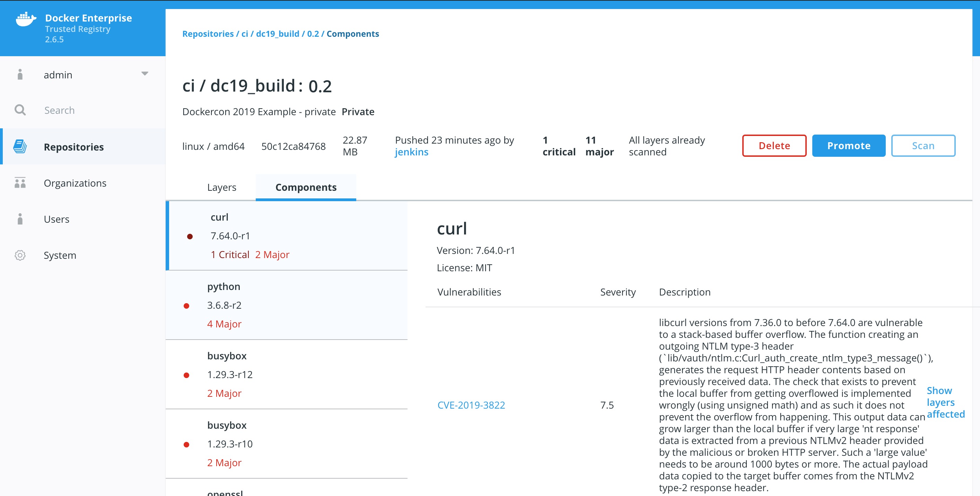Click the System gear icon
980x496 pixels.
[20, 255]
